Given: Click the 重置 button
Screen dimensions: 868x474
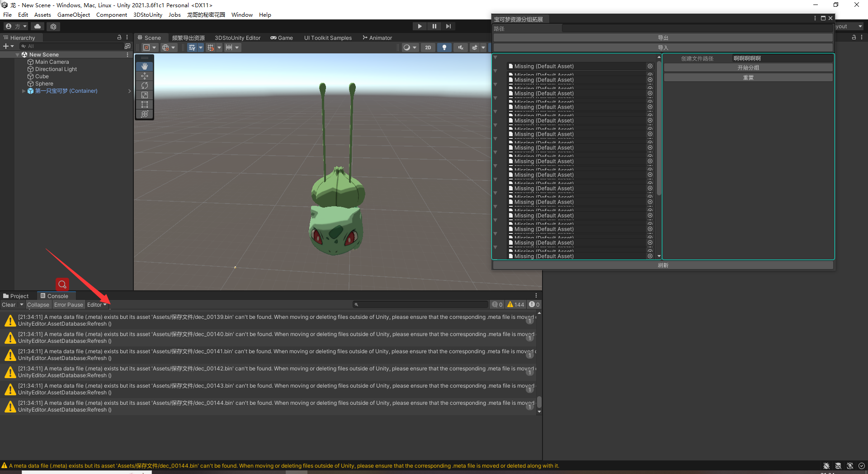Looking at the screenshot, I should (x=748, y=78).
